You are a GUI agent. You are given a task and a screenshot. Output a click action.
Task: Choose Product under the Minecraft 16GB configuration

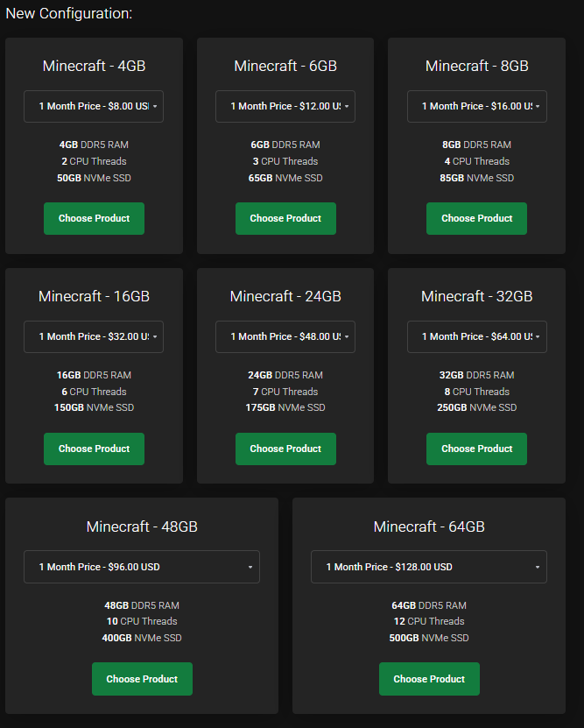[94, 449]
